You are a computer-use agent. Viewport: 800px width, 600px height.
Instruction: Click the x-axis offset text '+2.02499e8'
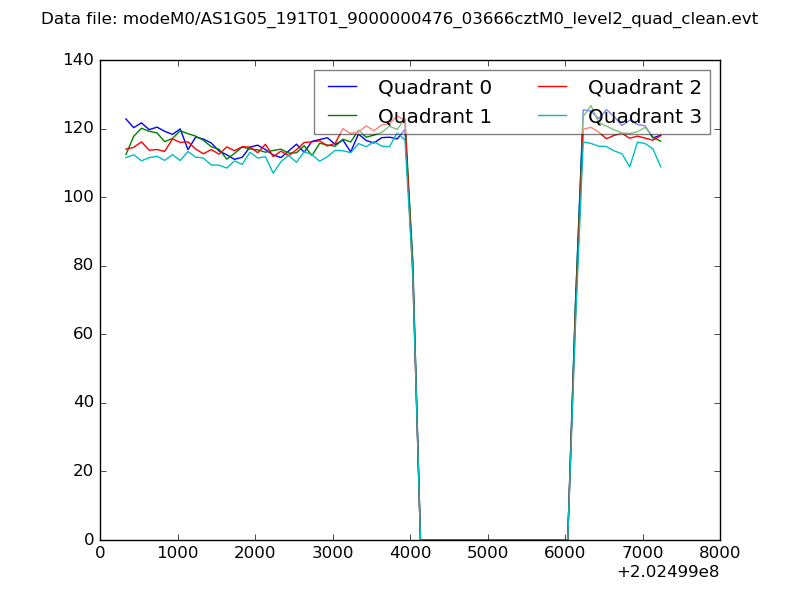667,573
